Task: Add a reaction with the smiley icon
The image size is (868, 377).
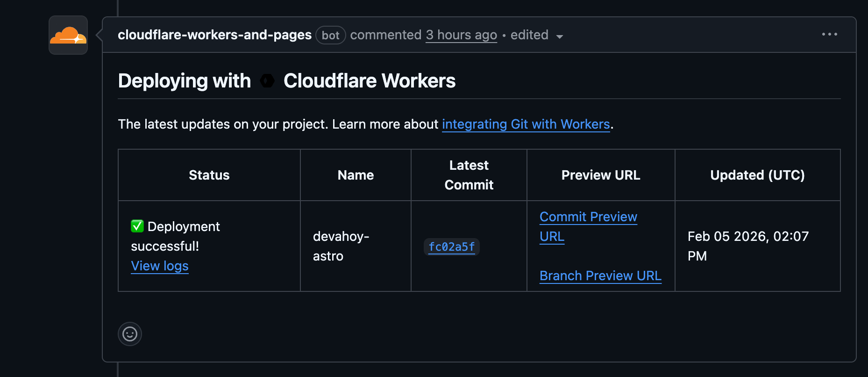Action: coord(130,334)
